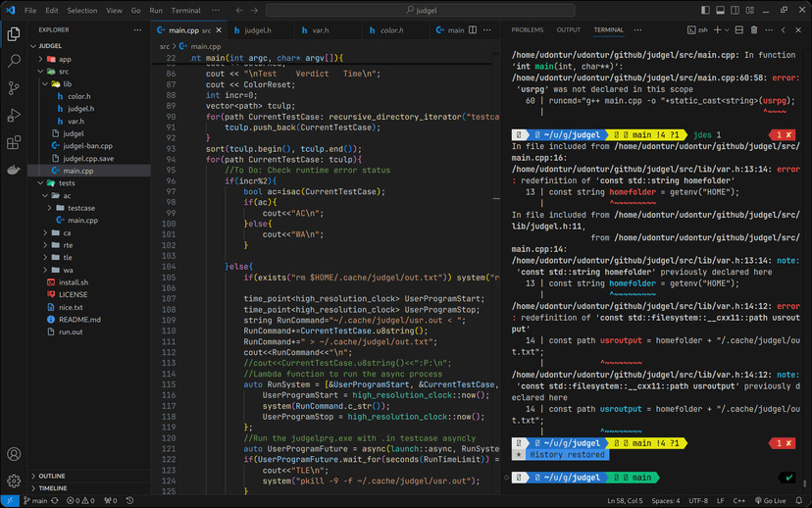Switch to the judgel.h editor tab
Viewport: 812px width, 508px height.
(257, 30)
